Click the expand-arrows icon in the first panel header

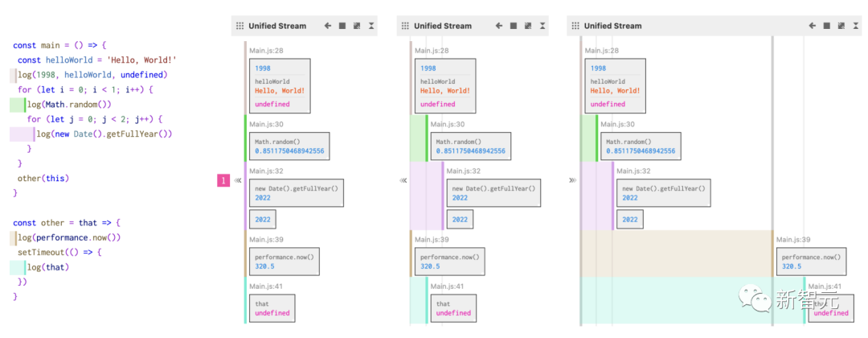click(357, 26)
